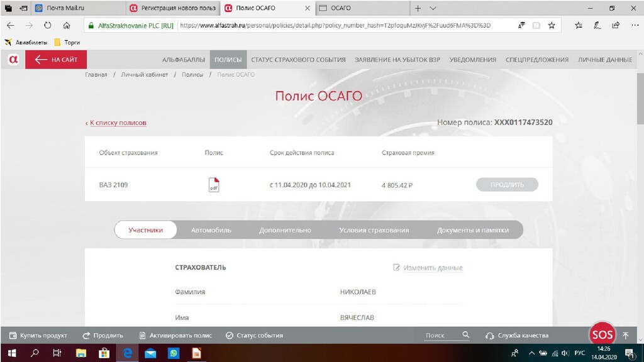The width and height of the screenshot is (644, 362).
Task: Open reading view book icon
Action: coord(536,25)
